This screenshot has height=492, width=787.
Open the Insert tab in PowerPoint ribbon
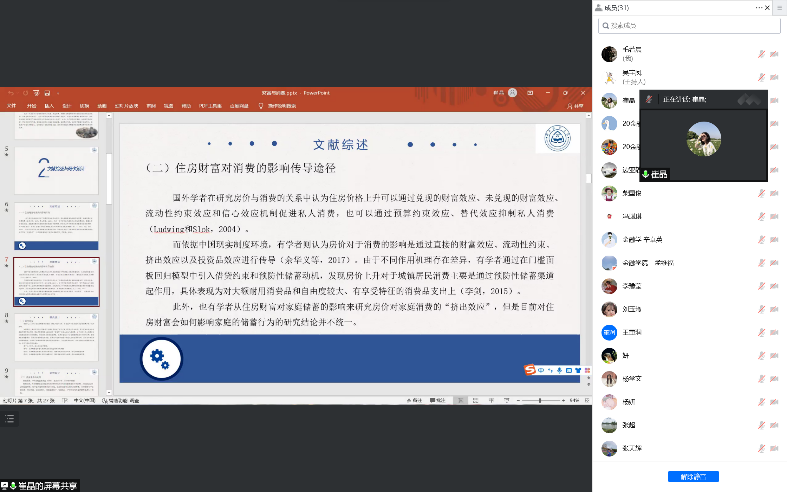click(x=48, y=105)
